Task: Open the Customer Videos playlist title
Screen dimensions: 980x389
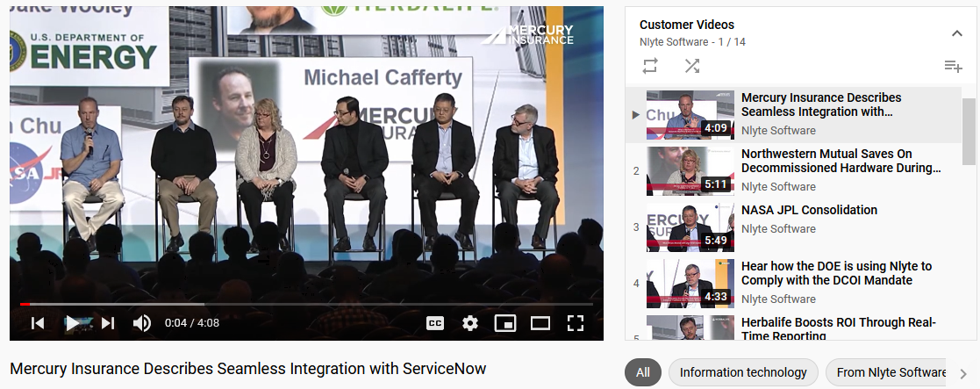Action: tap(687, 25)
